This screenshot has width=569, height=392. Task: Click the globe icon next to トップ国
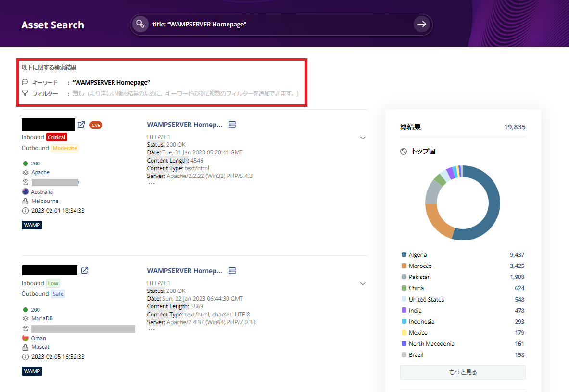[x=404, y=152]
